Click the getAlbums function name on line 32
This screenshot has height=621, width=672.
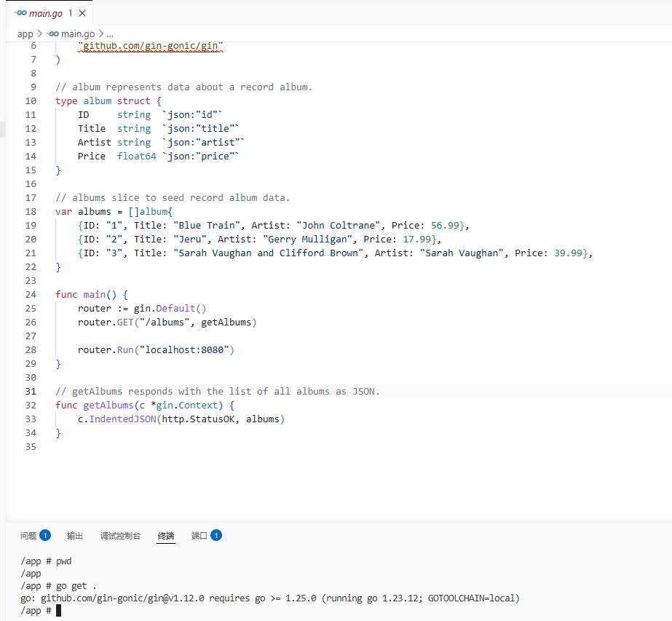coord(108,406)
